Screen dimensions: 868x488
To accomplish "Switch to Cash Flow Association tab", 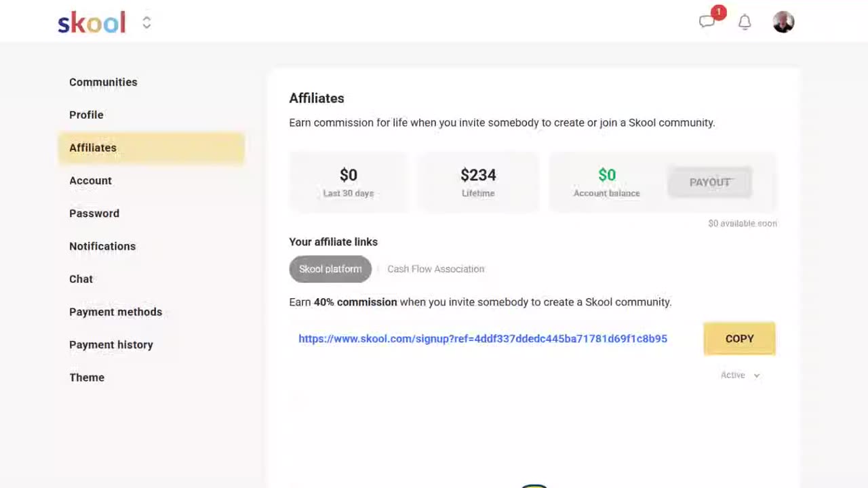I will coord(436,269).
